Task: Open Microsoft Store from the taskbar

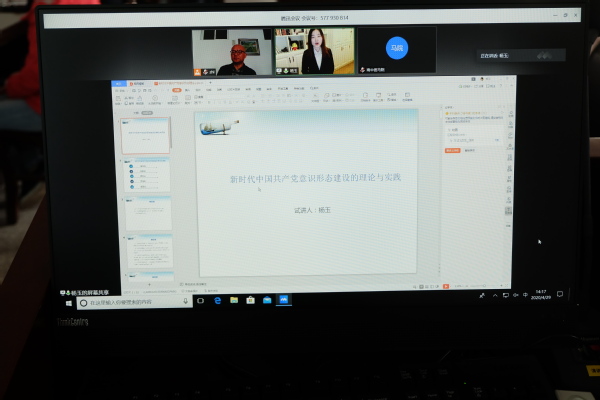Action: (x=249, y=300)
